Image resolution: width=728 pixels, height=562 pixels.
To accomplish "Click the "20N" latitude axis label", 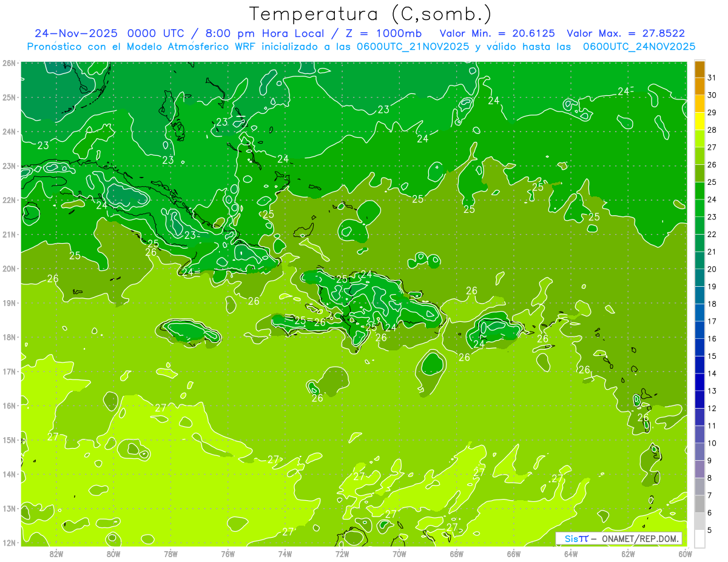I will pyautogui.click(x=9, y=269).
